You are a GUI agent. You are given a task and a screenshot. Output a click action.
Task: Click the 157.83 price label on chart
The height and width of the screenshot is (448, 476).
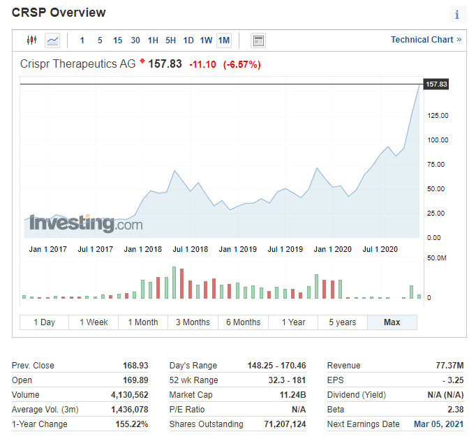pyautogui.click(x=436, y=84)
